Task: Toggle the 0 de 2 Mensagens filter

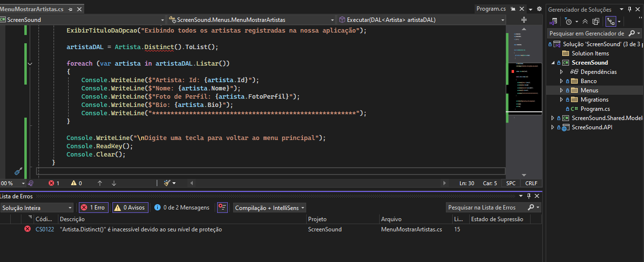Action: pos(182,208)
